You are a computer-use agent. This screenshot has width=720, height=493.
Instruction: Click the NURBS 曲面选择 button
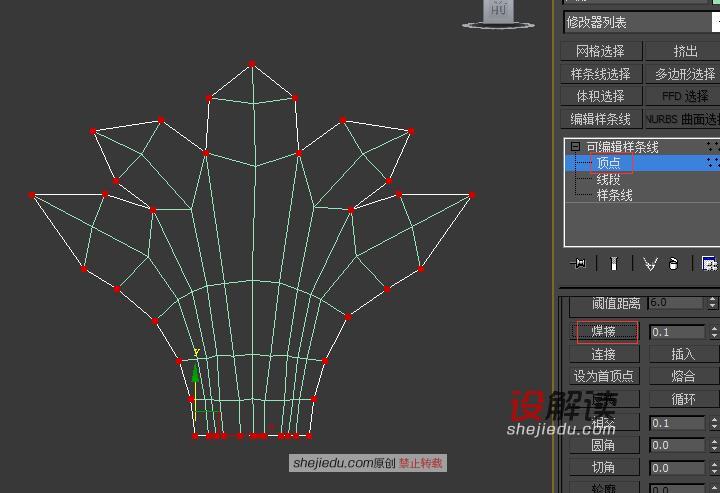(683, 119)
